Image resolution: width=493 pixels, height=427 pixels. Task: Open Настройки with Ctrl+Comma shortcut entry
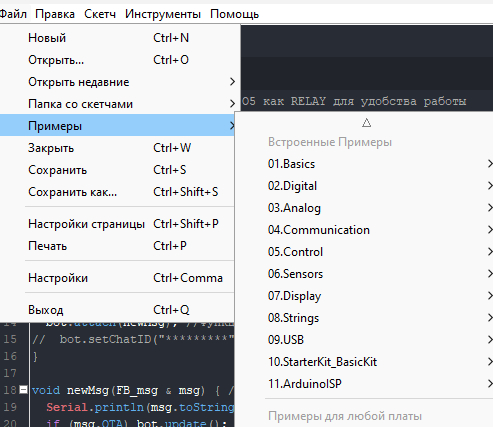coord(117,278)
